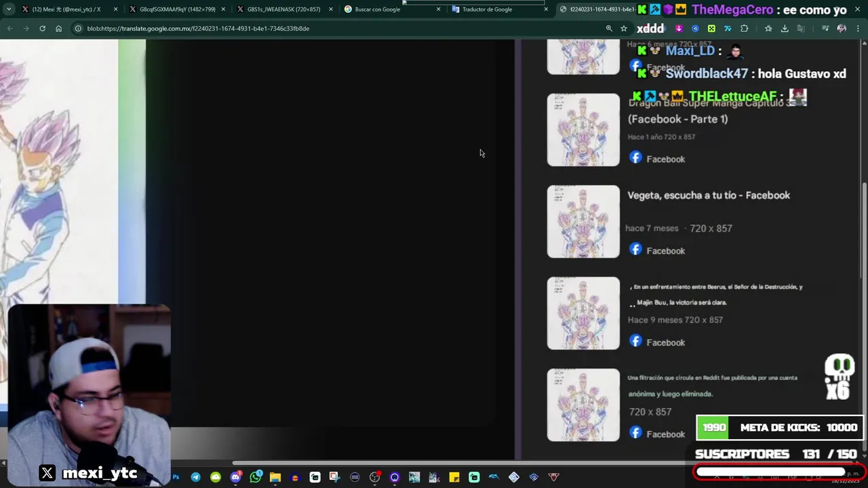Open File Explorer from the taskbar

(x=275, y=477)
